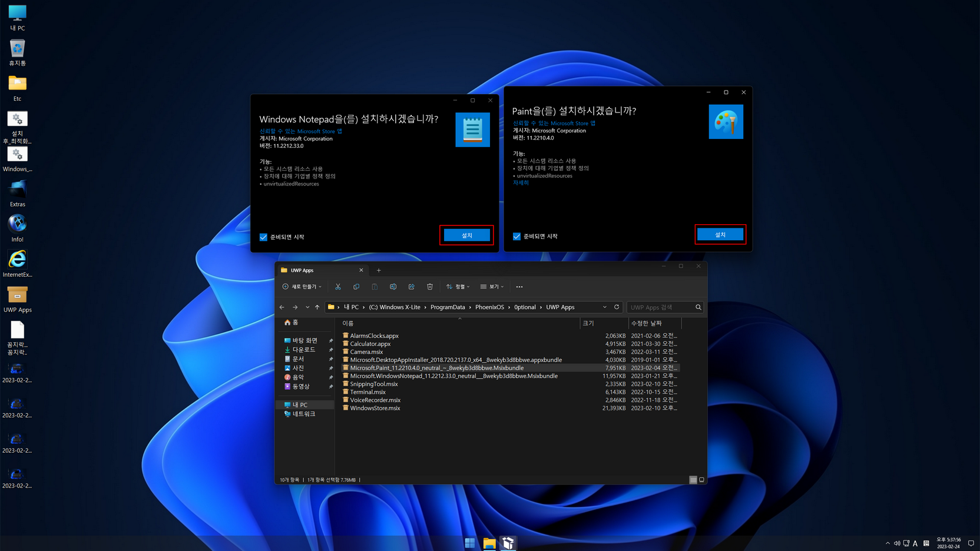Click PhoenixOS in the address breadcrumb
This screenshot has width=980, height=551.
click(x=489, y=307)
